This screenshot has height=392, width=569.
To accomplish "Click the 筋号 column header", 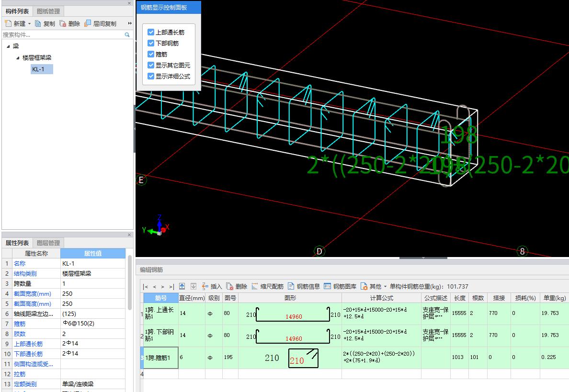I will tap(161, 298).
